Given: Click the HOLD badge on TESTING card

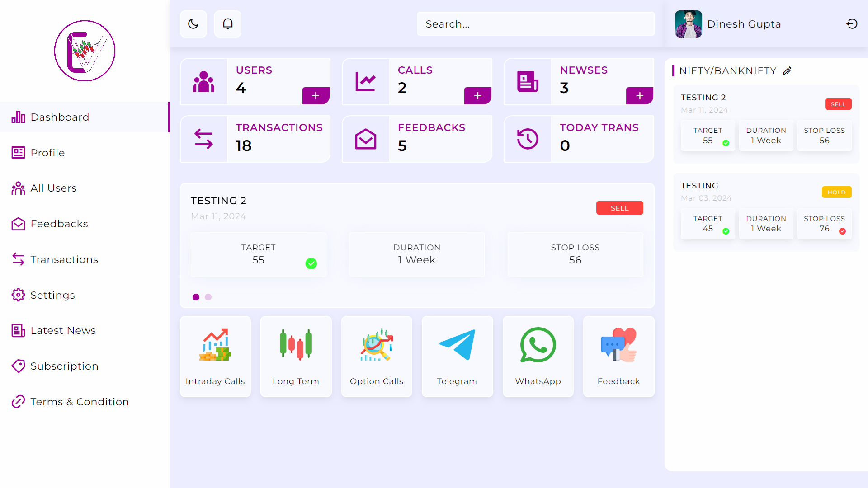Looking at the screenshot, I should point(836,192).
